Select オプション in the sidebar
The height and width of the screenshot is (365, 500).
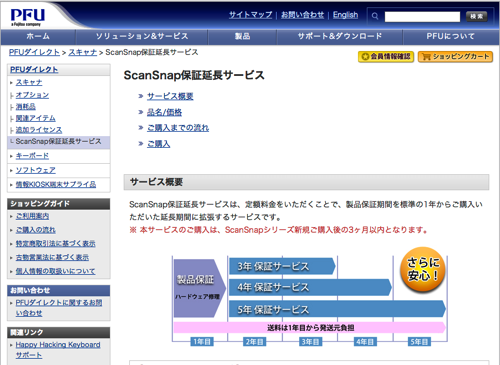pyautogui.click(x=32, y=95)
